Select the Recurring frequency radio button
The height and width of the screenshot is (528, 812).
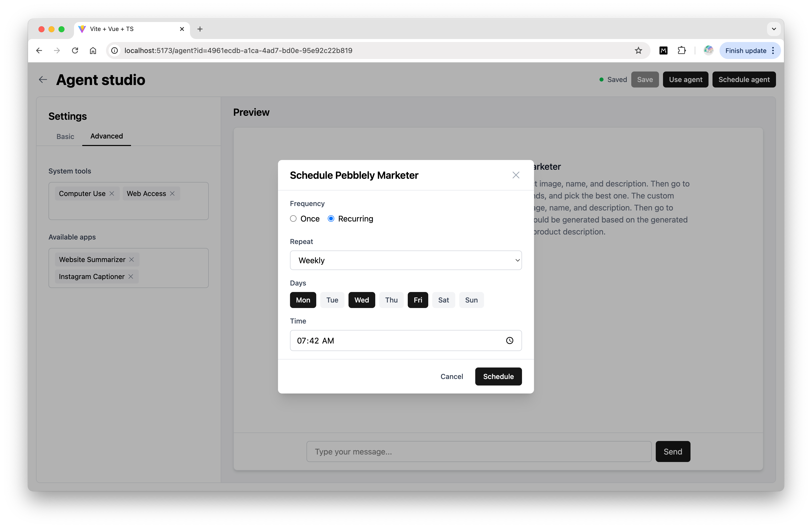330,219
